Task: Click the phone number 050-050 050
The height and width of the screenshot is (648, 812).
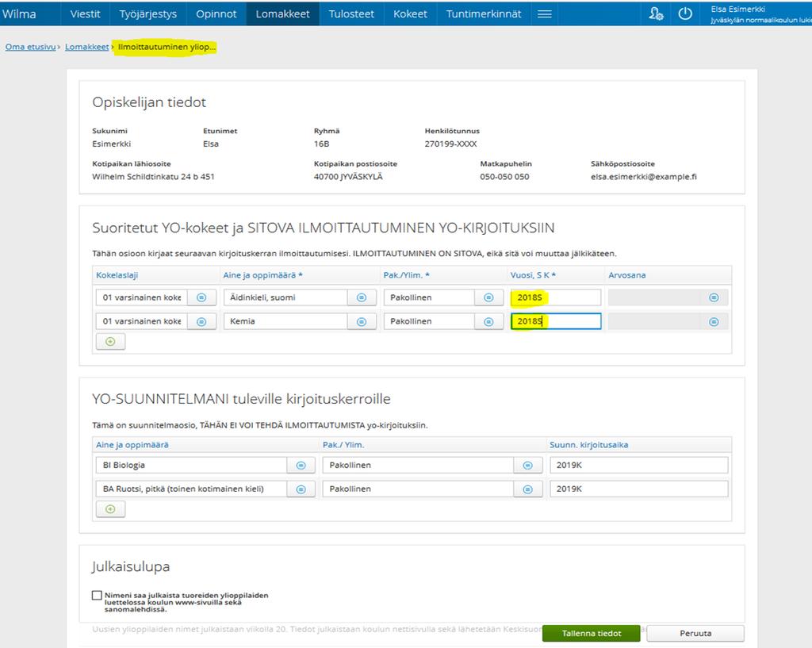Action: [504, 177]
